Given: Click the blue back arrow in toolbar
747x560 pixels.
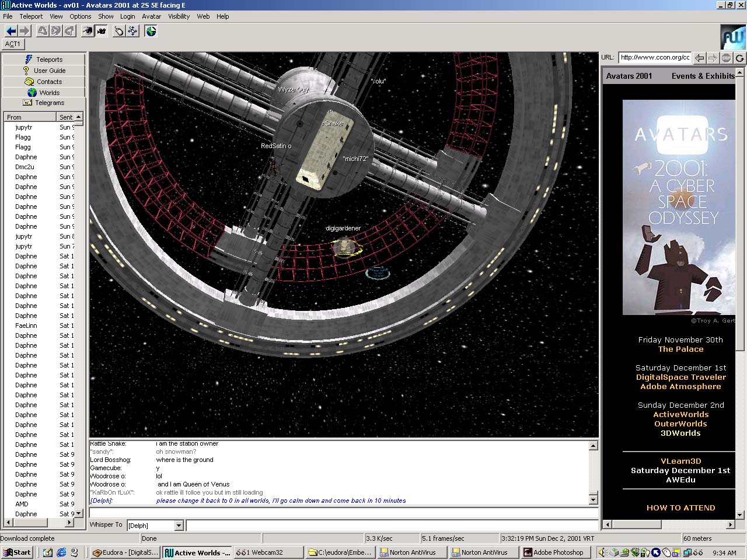Looking at the screenshot, I should pos(11,31).
